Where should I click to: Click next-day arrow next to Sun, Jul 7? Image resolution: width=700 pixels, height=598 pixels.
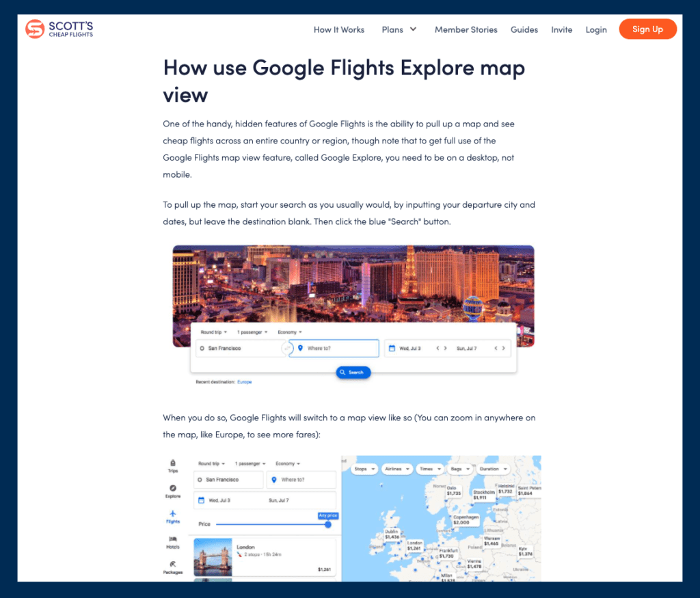click(504, 348)
